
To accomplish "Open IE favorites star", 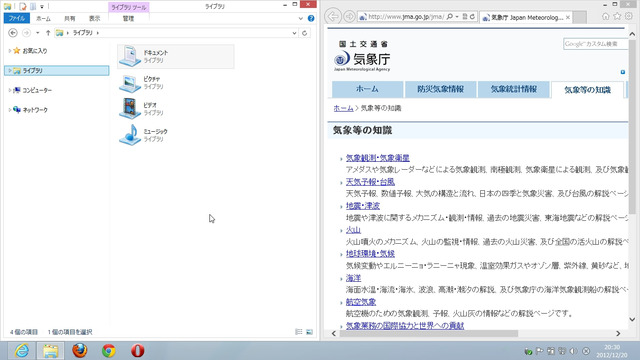I will tap(617, 16).
